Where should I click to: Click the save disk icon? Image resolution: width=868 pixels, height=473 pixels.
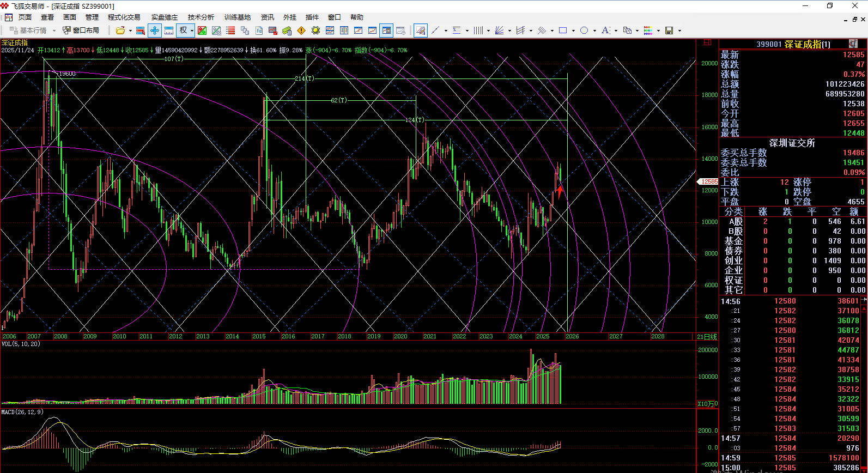tap(669, 31)
